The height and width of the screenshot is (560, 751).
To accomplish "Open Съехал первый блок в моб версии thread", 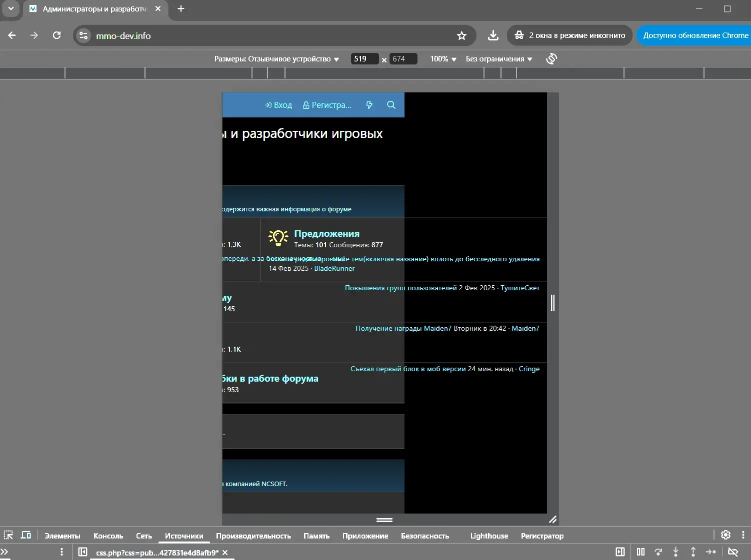I will coord(408,369).
